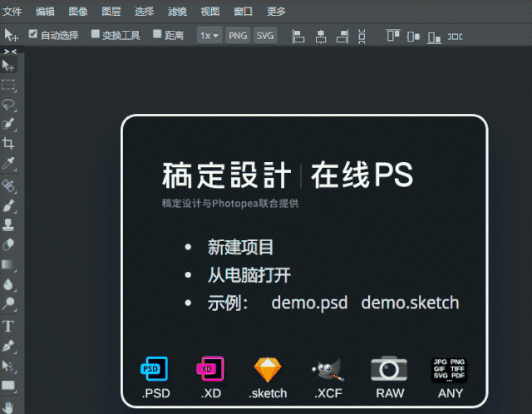Enable the 距离 checkbox
The image size is (532, 414).
[x=157, y=33]
